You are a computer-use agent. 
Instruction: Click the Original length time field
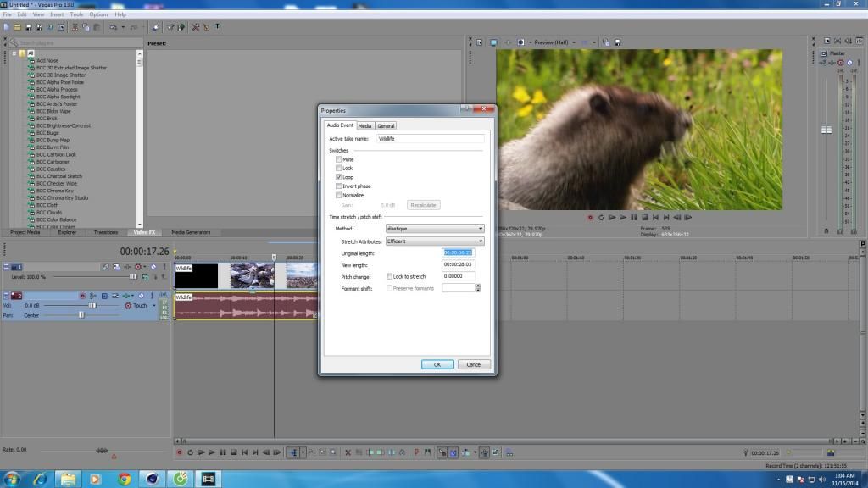click(458, 252)
